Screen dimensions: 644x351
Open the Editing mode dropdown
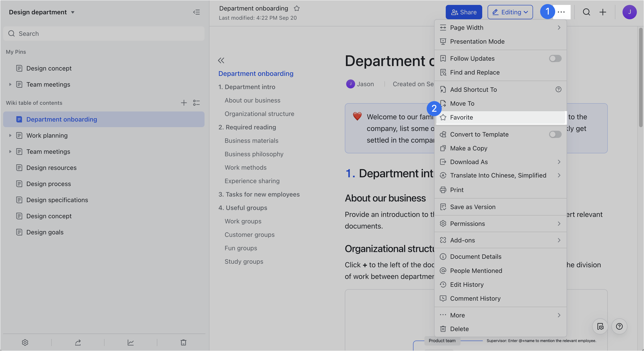point(510,12)
